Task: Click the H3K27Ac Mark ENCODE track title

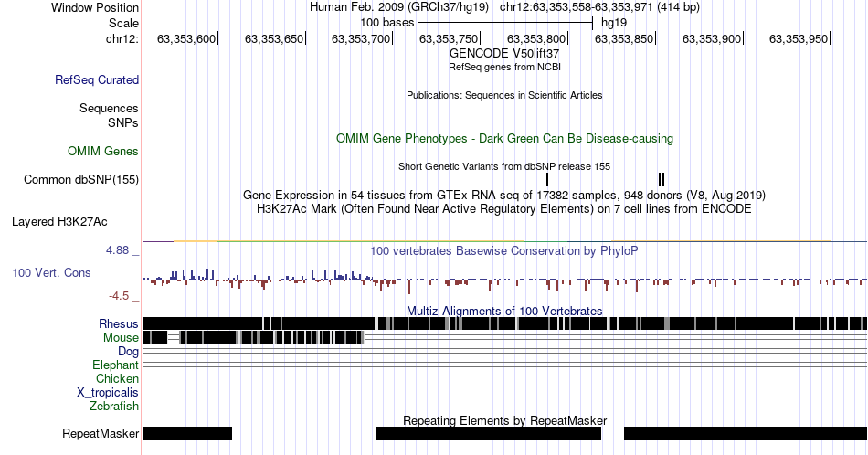Action: (x=504, y=208)
